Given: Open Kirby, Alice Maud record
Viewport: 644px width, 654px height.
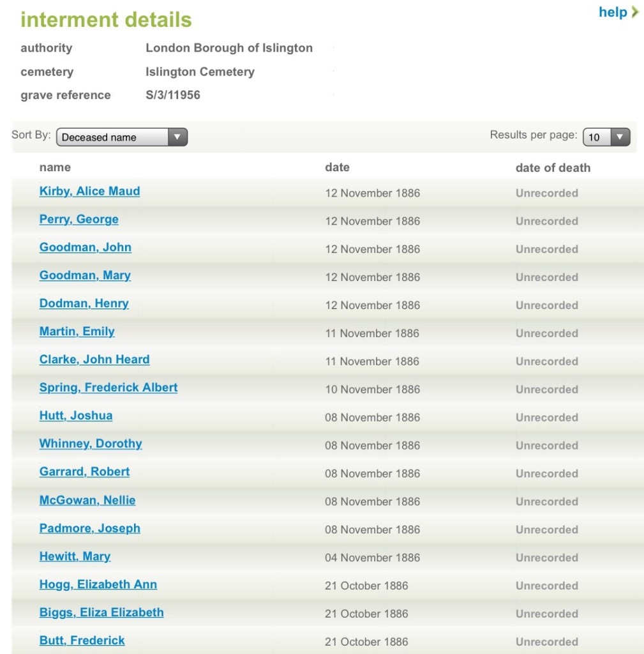Looking at the screenshot, I should 89,192.
